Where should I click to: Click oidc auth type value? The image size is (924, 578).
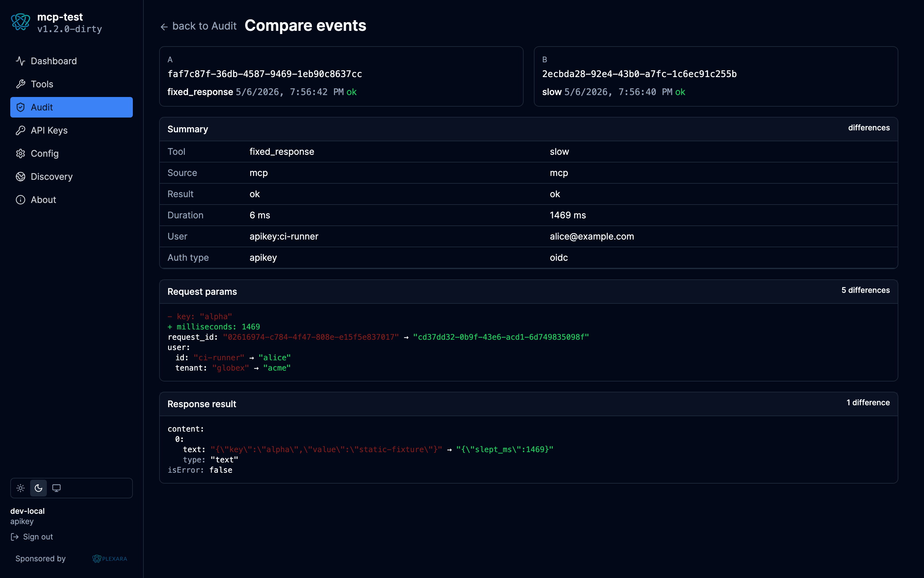click(559, 258)
